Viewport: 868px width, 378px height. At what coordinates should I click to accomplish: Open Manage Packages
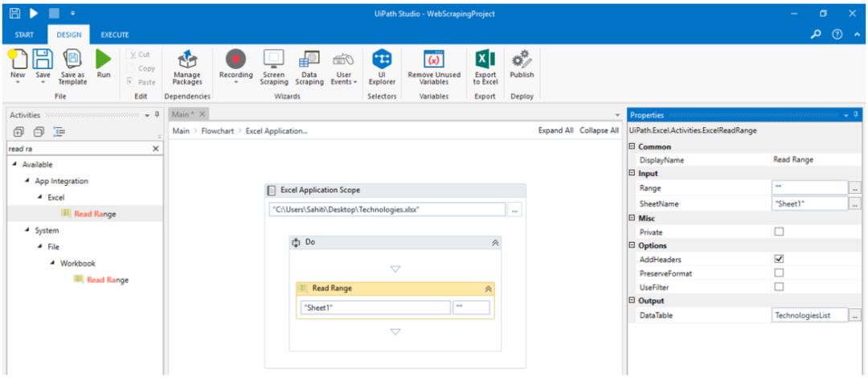coord(187,67)
